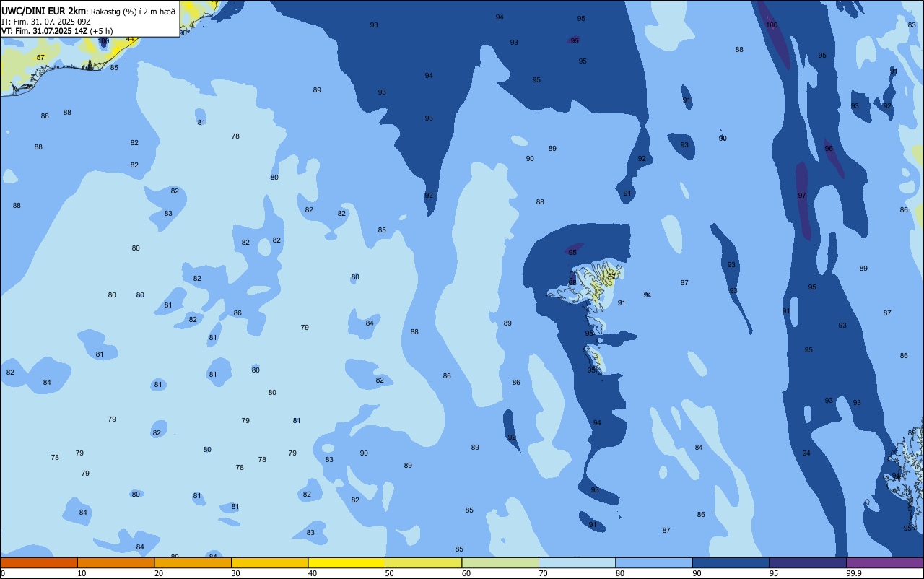Click the "70" legend tick label
Viewport: 924px width, 579px height.
(543, 573)
